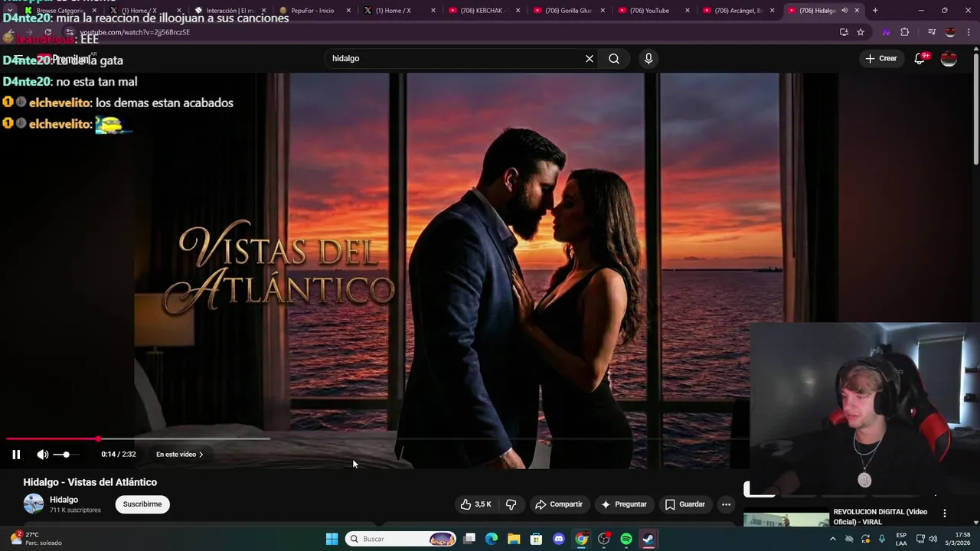
Task: Switch to the 'Interacción' tab
Action: click(227, 11)
